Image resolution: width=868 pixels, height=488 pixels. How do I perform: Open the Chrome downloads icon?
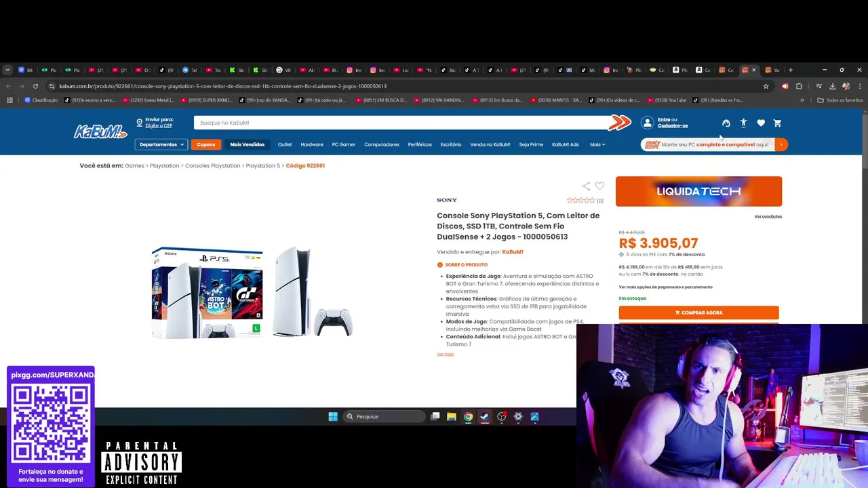coord(832,86)
